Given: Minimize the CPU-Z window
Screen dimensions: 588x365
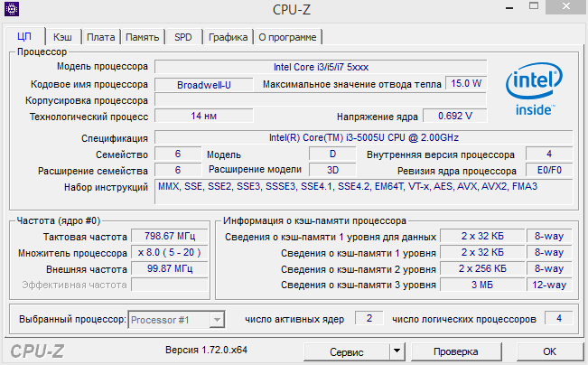Looking at the screenshot, I should tap(509, 7).
